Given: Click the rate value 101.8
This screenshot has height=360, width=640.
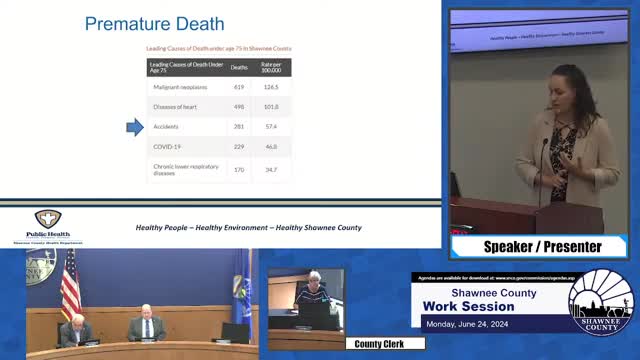Looking at the screenshot, I should click(x=271, y=107).
